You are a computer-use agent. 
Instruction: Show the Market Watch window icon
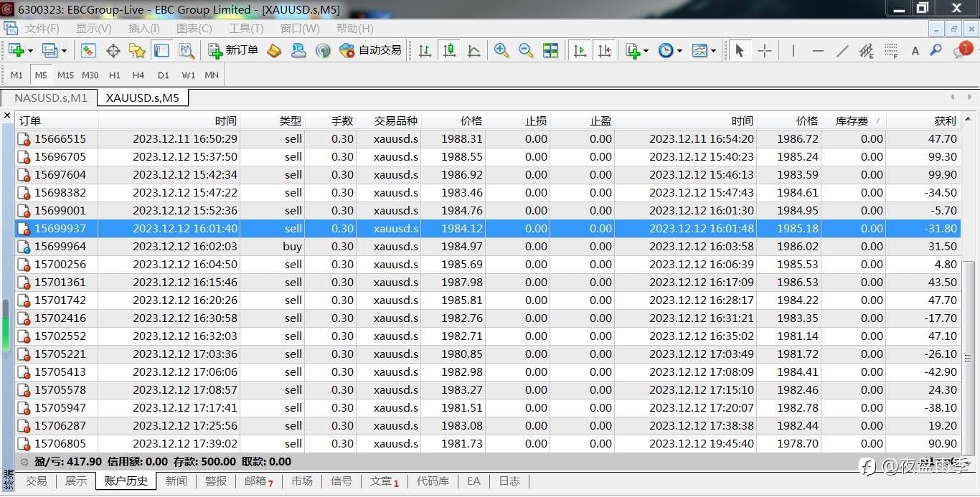click(88, 50)
